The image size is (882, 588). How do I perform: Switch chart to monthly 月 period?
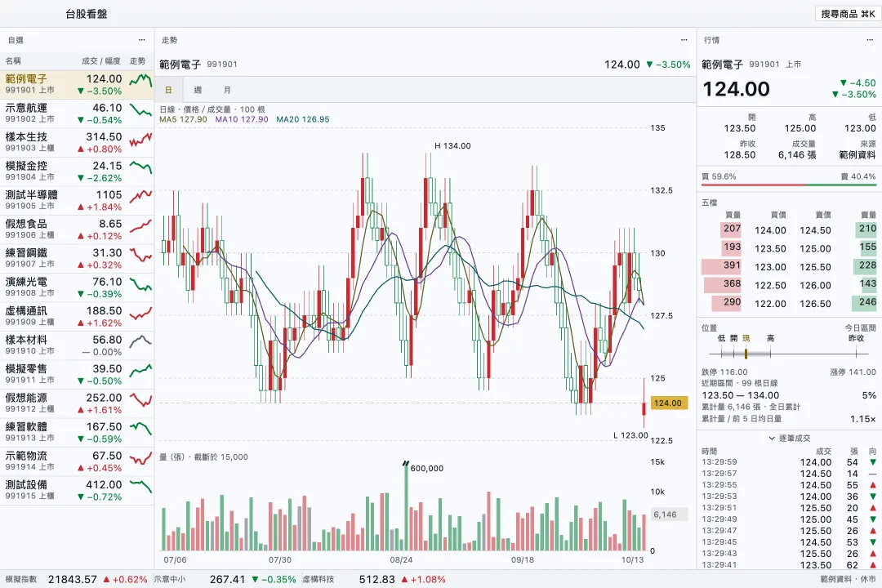point(227,90)
